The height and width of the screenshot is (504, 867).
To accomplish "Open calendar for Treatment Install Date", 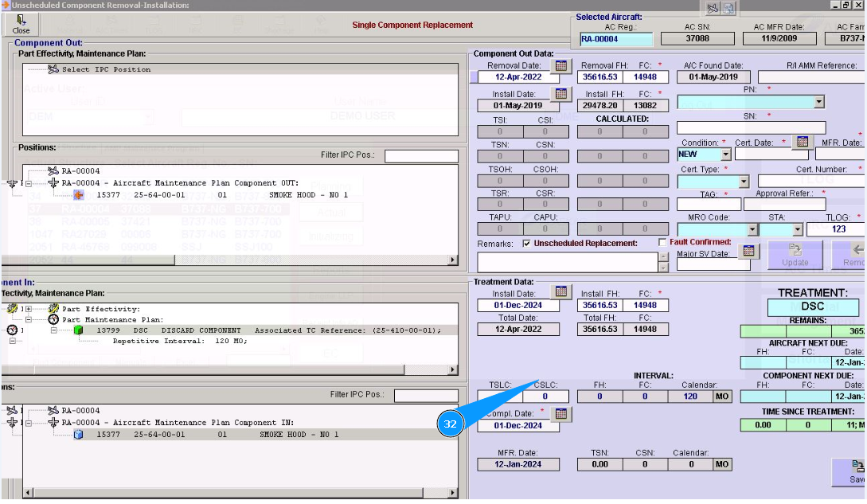I will coord(561,292).
